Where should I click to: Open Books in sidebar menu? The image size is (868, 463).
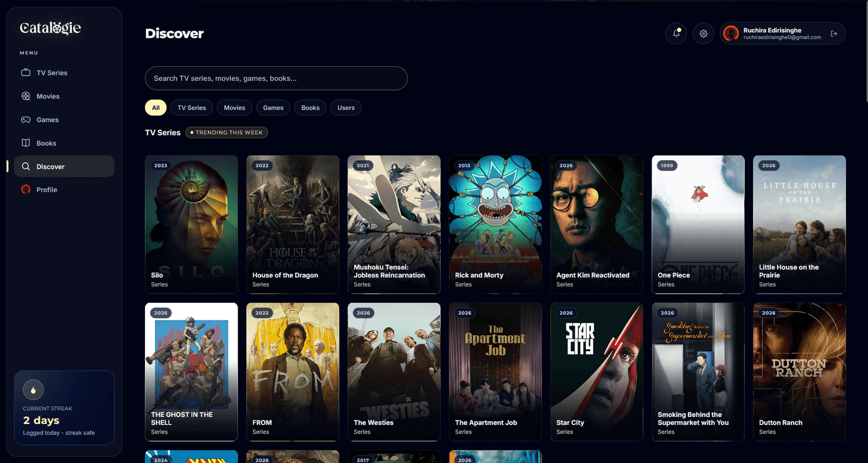[x=64, y=143]
